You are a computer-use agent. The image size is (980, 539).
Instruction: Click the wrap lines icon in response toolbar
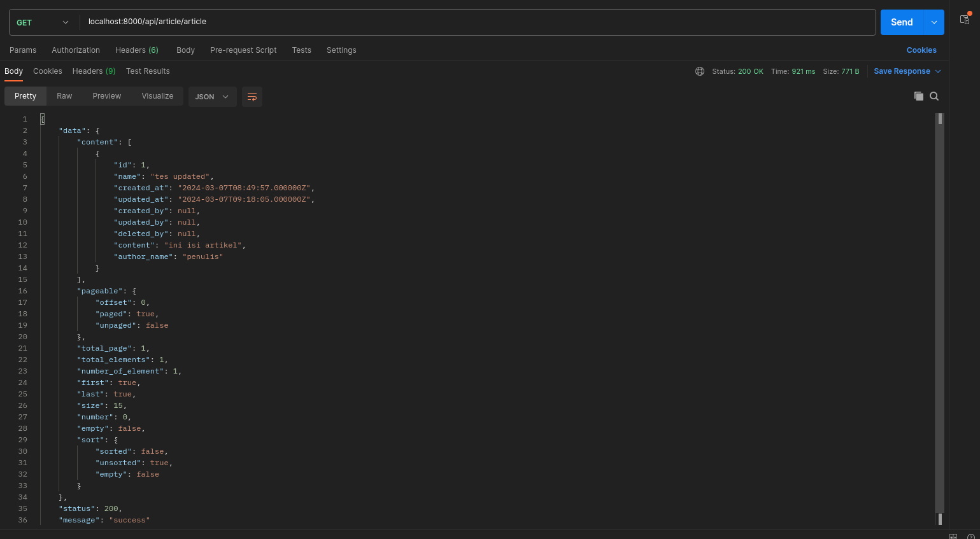click(x=252, y=97)
